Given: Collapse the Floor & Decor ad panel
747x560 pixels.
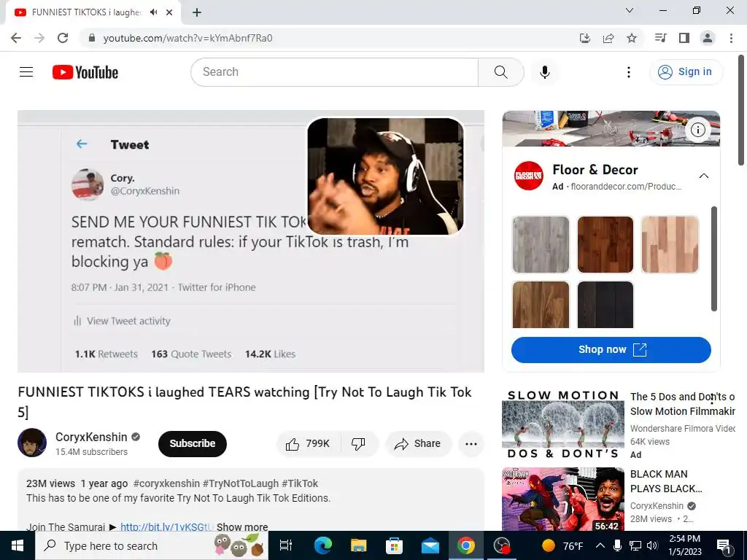Looking at the screenshot, I should pos(704,176).
